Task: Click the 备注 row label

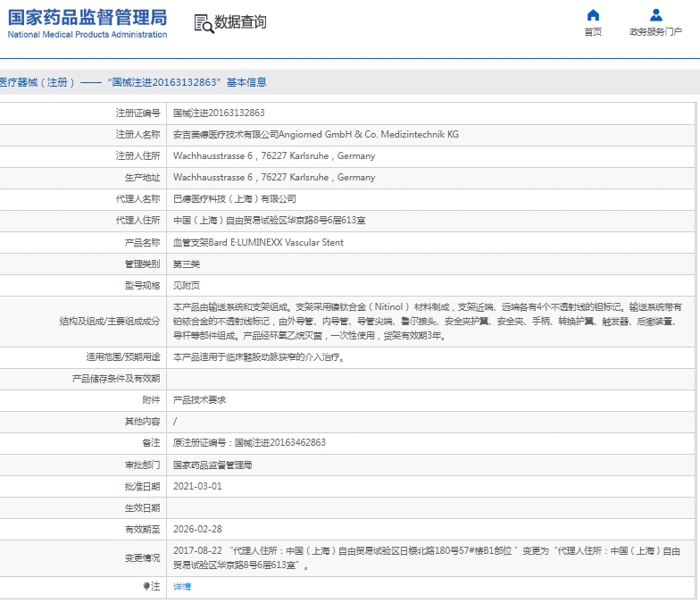Action: tap(151, 443)
